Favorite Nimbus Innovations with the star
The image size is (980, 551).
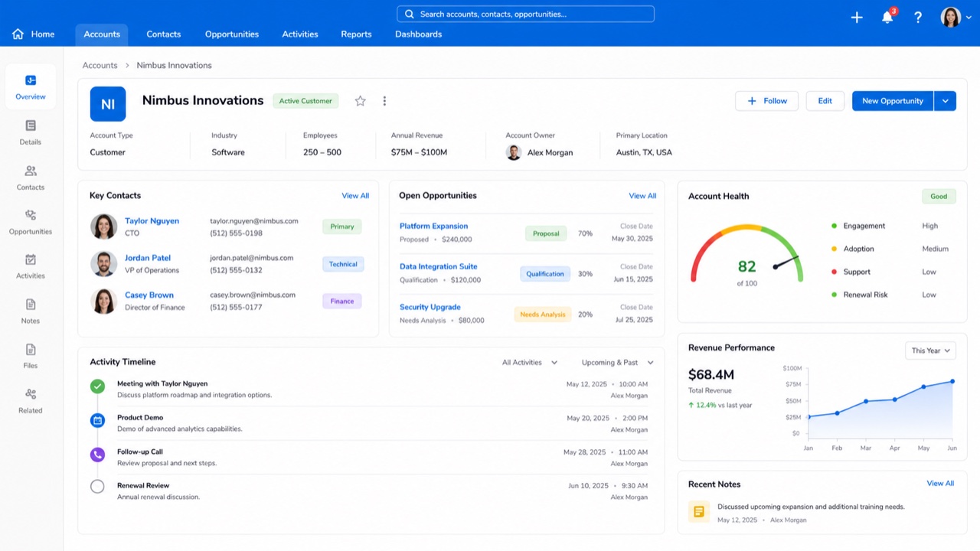point(360,101)
